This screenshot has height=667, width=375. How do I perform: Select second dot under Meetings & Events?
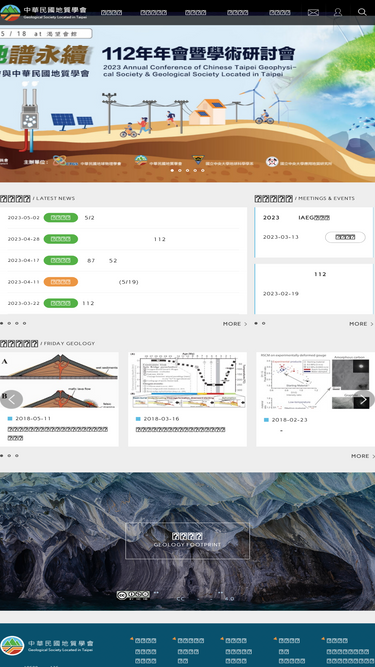point(264,323)
